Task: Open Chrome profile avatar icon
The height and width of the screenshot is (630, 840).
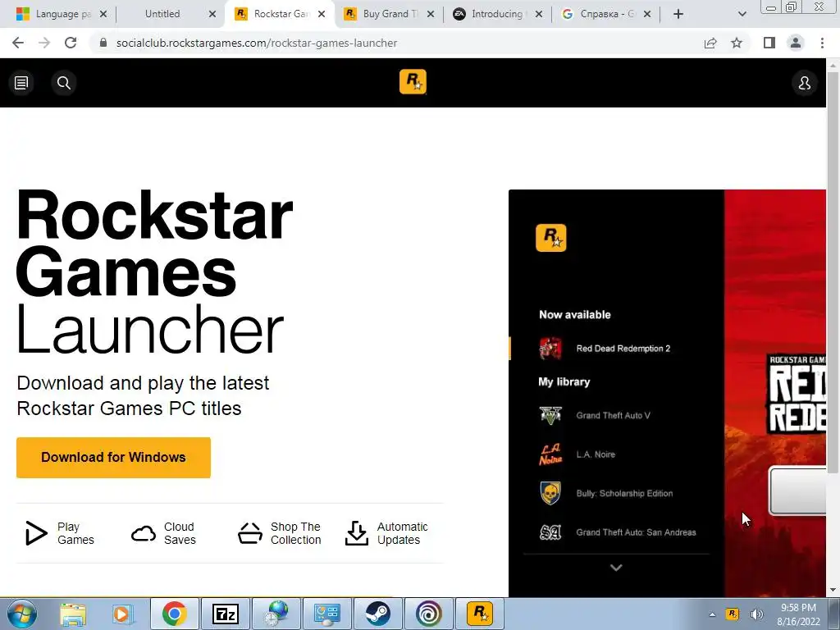Action: point(796,43)
